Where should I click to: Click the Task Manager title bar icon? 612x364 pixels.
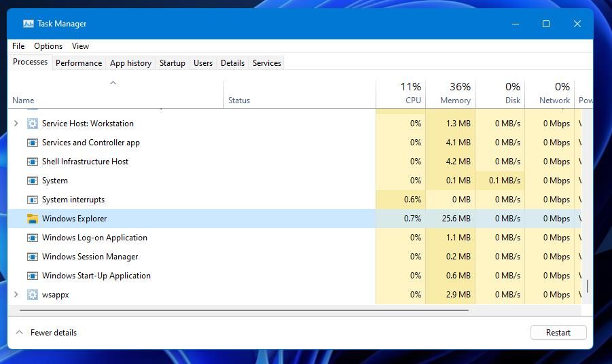pyautogui.click(x=28, y=24)
